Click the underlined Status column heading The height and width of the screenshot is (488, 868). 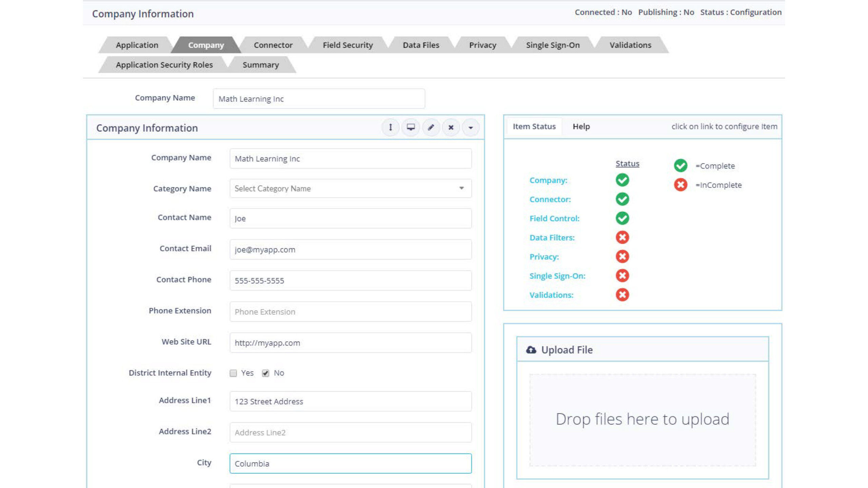pyautogui.click(x=627, y=164)
